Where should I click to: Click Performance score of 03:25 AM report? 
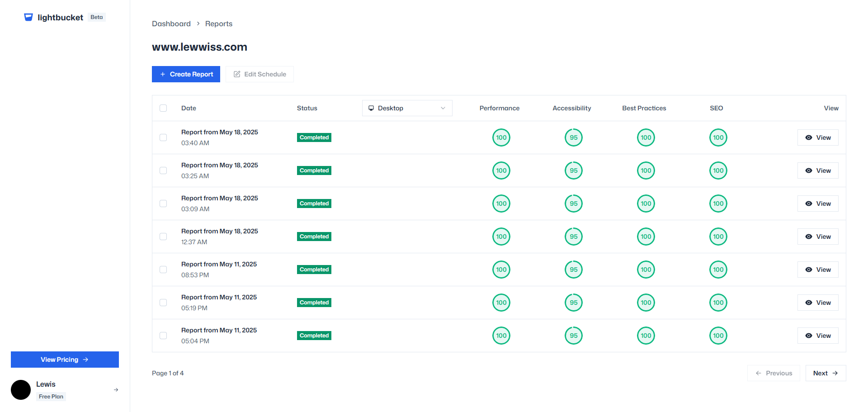click(x=501, y=170)
